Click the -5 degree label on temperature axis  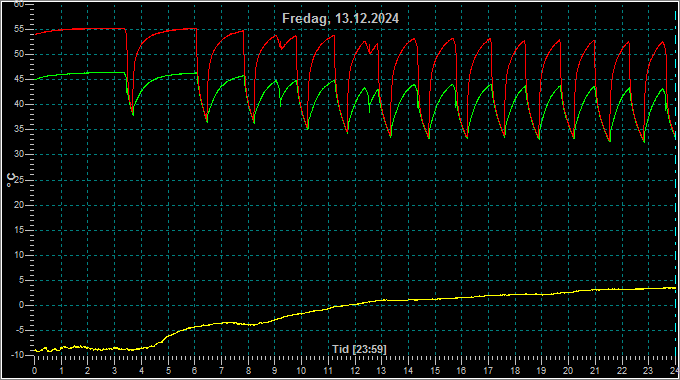click(19, 331)
